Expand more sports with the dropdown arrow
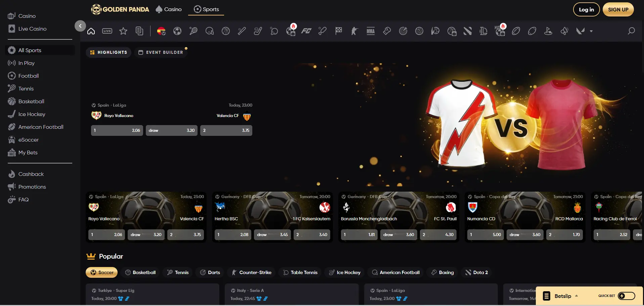644x306 pixels. [591, 31]
